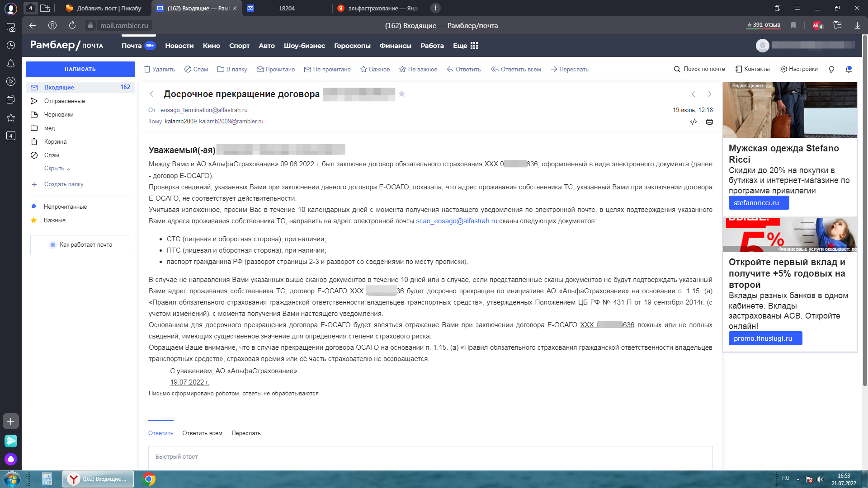Click the bookmark icon in address bar

pos(793,25)
